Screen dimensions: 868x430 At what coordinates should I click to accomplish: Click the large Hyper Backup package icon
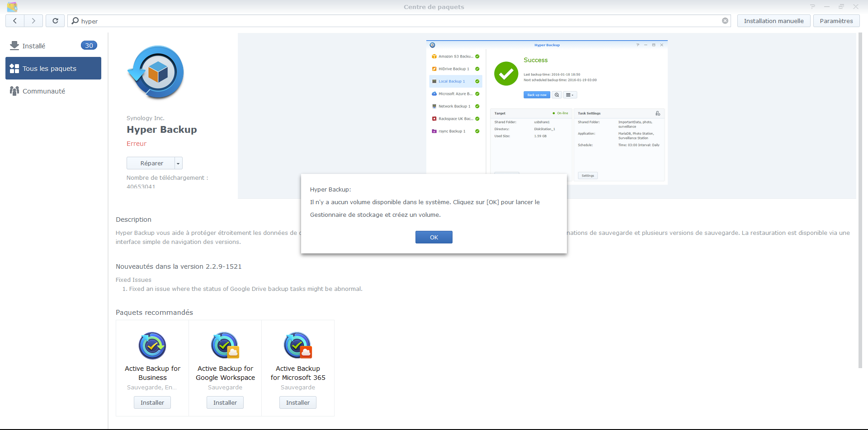(156, 72)
